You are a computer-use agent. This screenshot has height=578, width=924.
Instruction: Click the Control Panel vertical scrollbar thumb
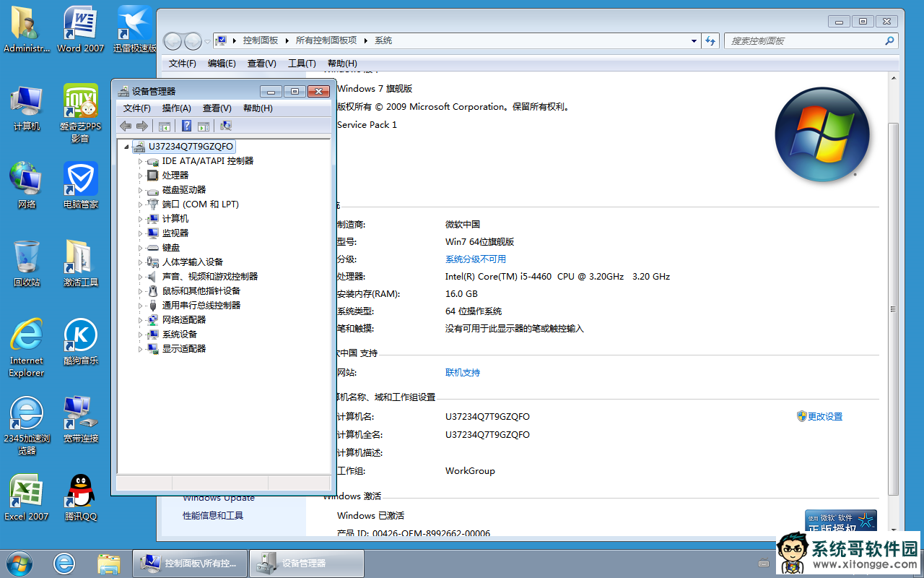click(893, 309)
